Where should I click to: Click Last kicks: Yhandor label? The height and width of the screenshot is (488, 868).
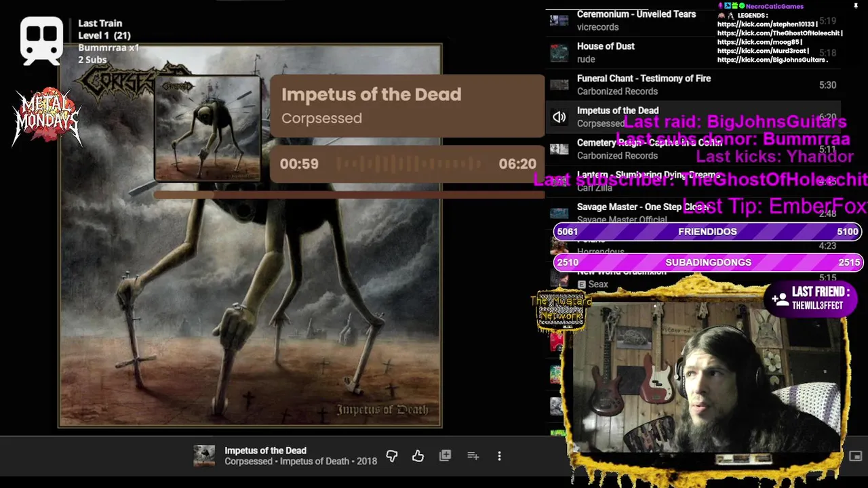774,157
